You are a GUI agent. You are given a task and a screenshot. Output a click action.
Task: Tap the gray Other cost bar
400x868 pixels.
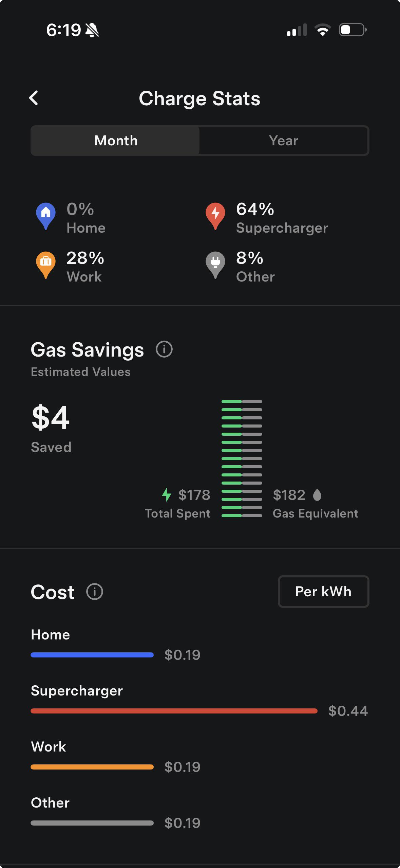click(92, 823)
